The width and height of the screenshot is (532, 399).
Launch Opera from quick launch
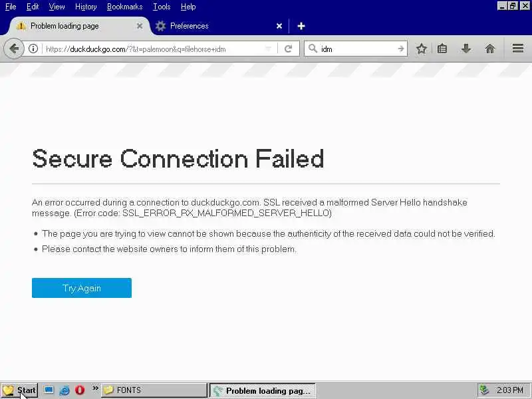[x=80, y=390]
